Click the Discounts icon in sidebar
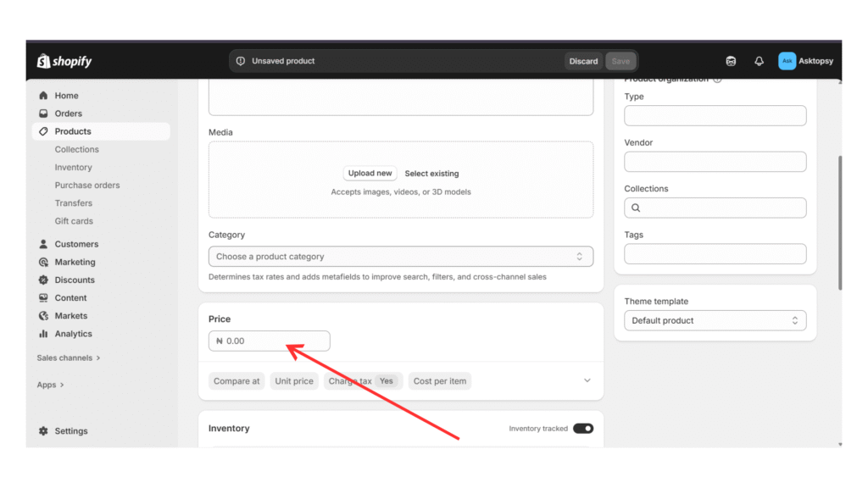This screenshot has width=868, height=488. click(x=43, y=280)
